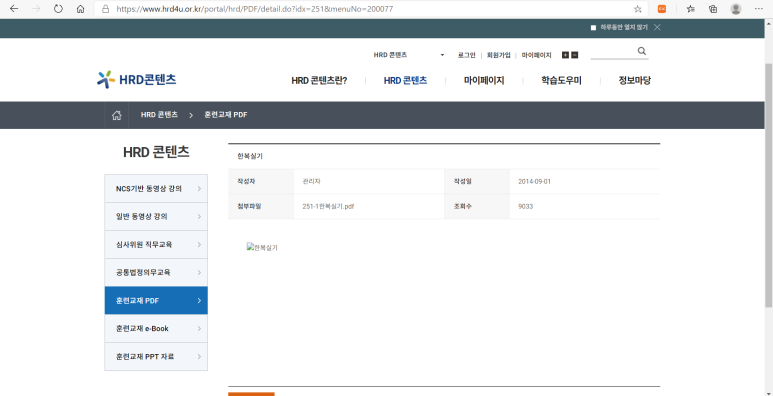The width and height of the screenshot is (773, 396).
Task: Expand 공통법정의무교육 chevron
Action: (199, 272)
